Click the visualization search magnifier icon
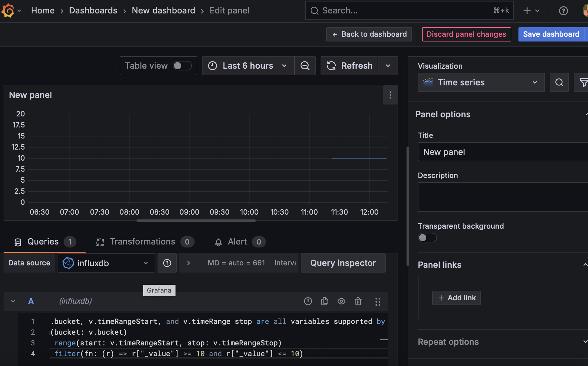 [559, 82]
